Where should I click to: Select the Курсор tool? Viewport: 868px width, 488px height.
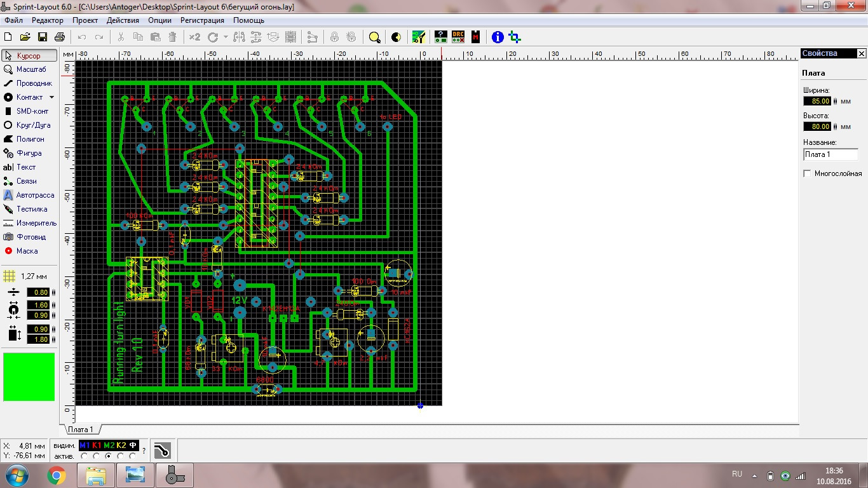pyautogui.click(x=29, y=56)
